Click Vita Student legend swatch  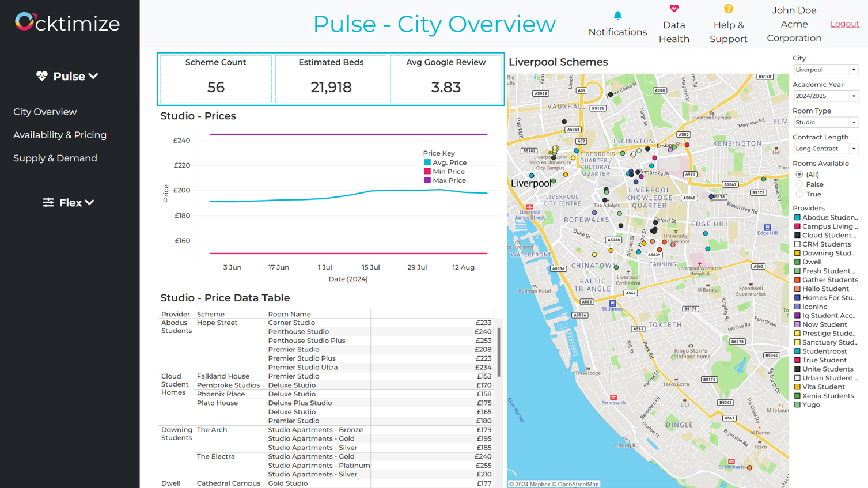797,387
